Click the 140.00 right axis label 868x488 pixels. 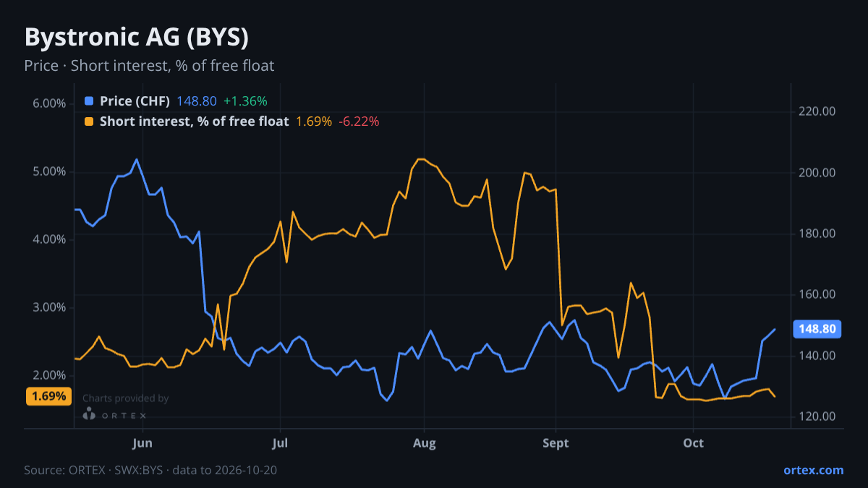point(818,356)
